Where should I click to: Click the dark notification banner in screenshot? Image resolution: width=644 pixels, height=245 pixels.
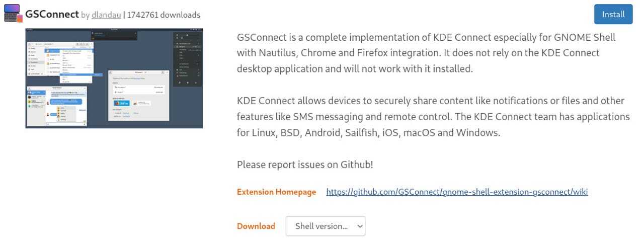coord(114,35)
